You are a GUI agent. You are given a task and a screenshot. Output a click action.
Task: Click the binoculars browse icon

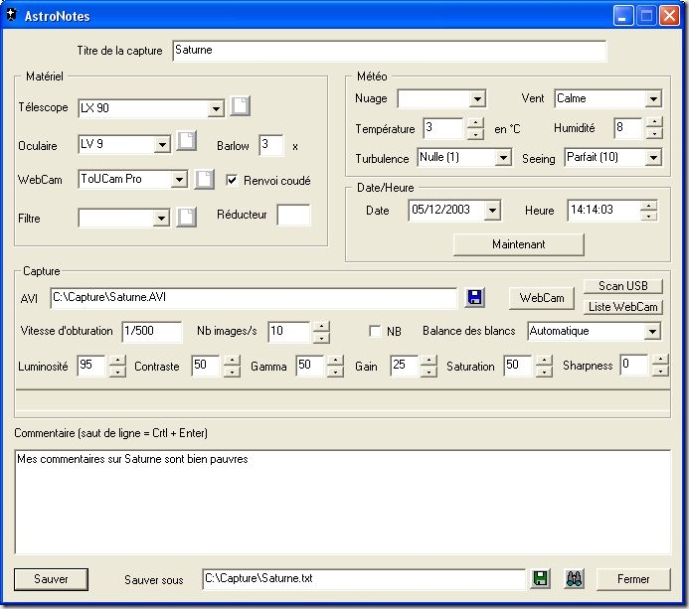pyautogui.click(x=573, y=578)
